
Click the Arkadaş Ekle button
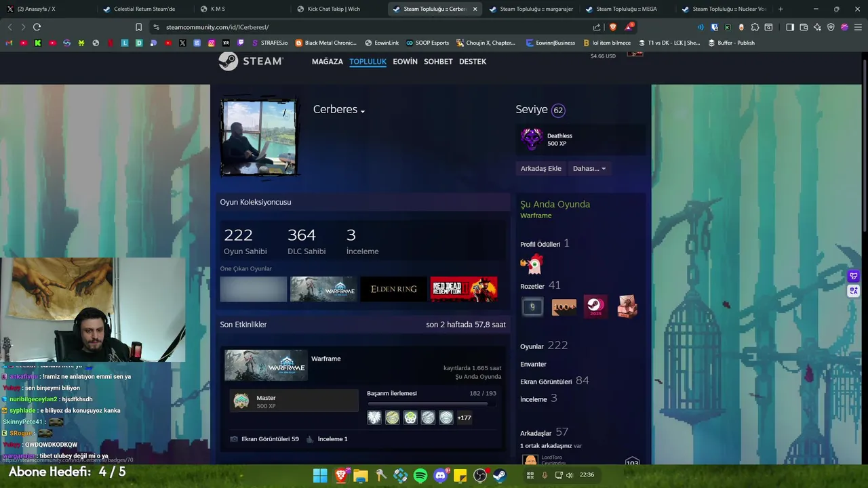pyautogui.click(x=540, y=168)
